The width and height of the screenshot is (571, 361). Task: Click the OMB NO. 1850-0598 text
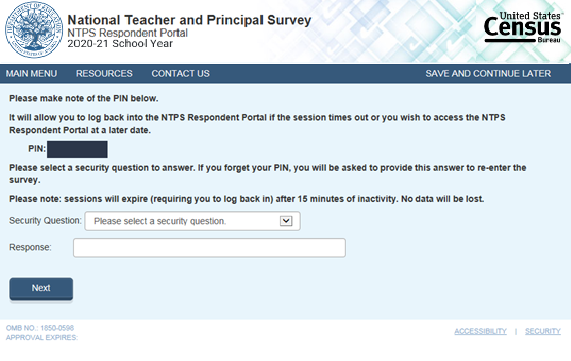(x=40, y=328)
